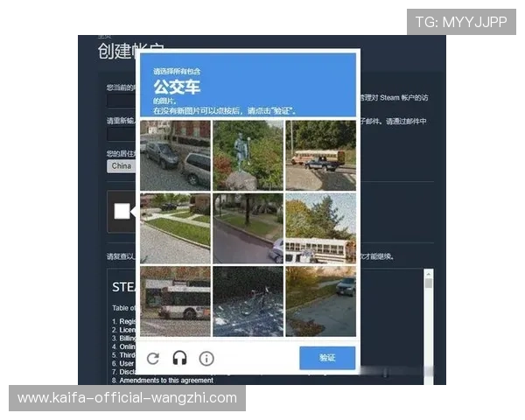Click the email address input field
The height and width of the screenshot is (420, 525).
point(122,101)
